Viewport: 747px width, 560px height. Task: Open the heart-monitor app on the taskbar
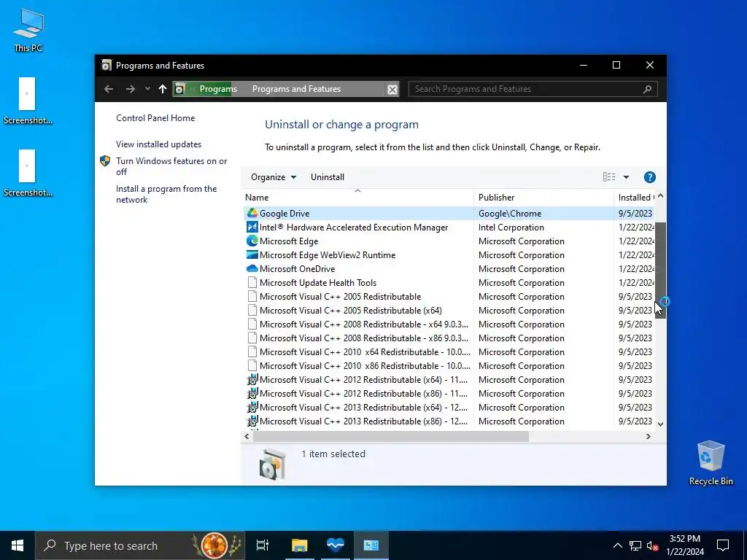pyautogui.click(x=336, y=545)
